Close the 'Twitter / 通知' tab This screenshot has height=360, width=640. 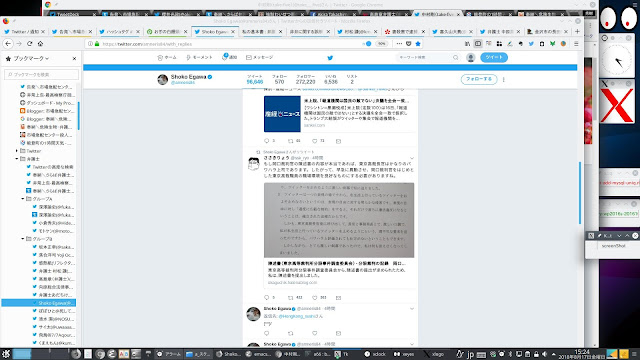click(43, 31)
